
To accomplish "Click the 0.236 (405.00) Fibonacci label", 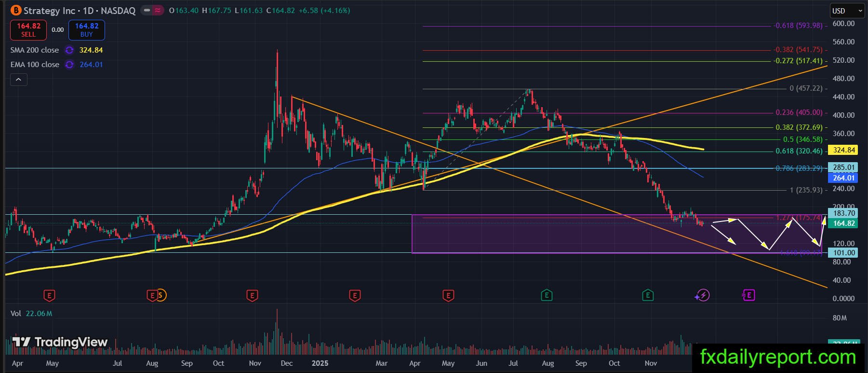I will (x=799, y=112).
